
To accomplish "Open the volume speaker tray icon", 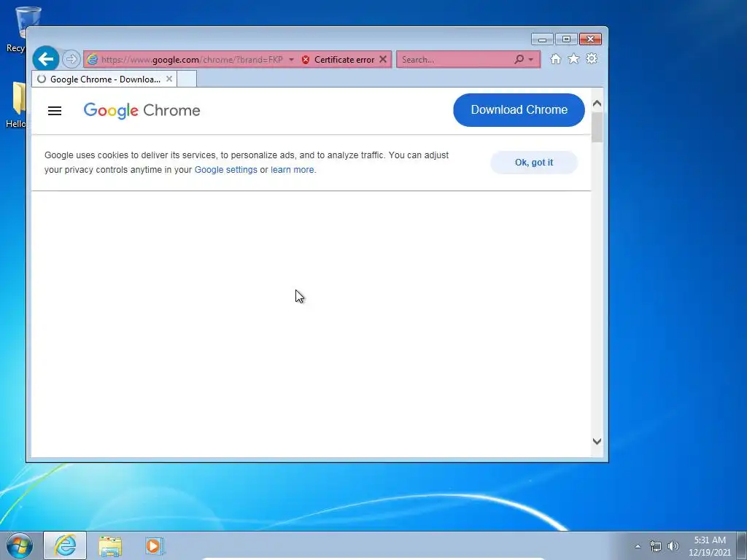I will [x=673, y=546].
